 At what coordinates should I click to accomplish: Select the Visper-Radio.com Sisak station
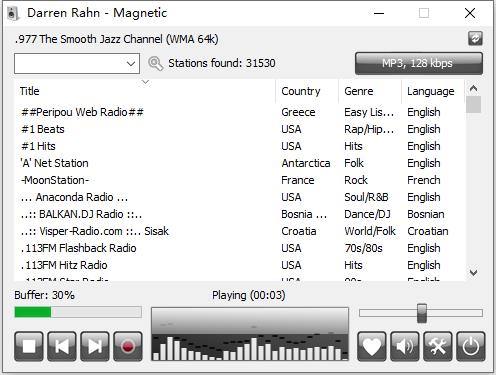point(239,231)
